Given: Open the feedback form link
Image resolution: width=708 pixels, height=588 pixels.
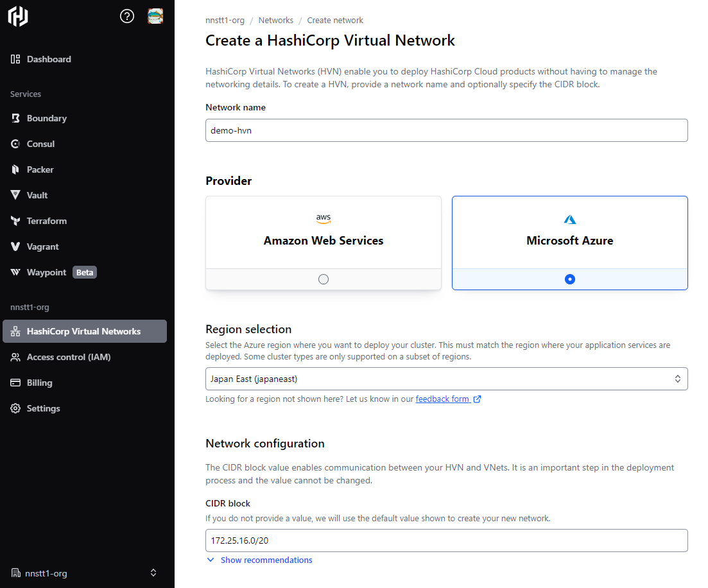Looking at the screenshot, I should 442,399.
